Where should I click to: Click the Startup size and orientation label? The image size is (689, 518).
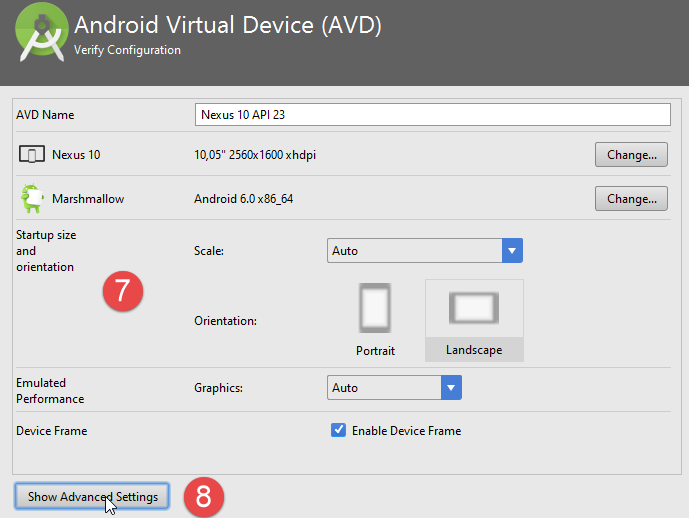click(46, 251)
